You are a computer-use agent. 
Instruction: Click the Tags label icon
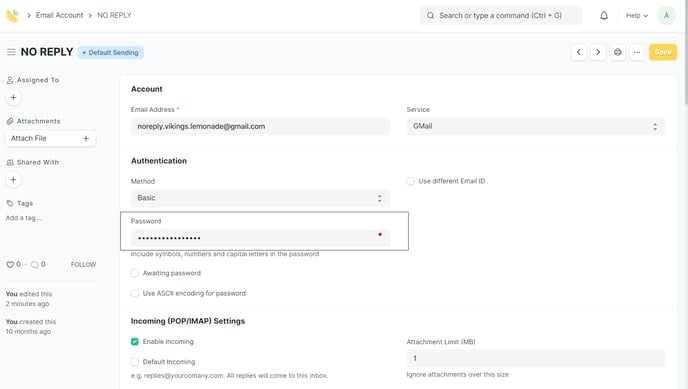[10, 203]
